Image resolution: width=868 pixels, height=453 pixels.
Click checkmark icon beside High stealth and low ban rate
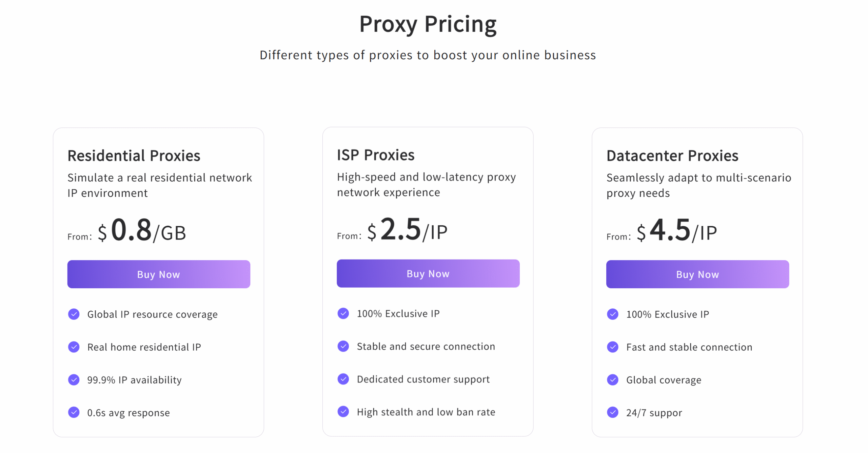(x=343, y=412)
